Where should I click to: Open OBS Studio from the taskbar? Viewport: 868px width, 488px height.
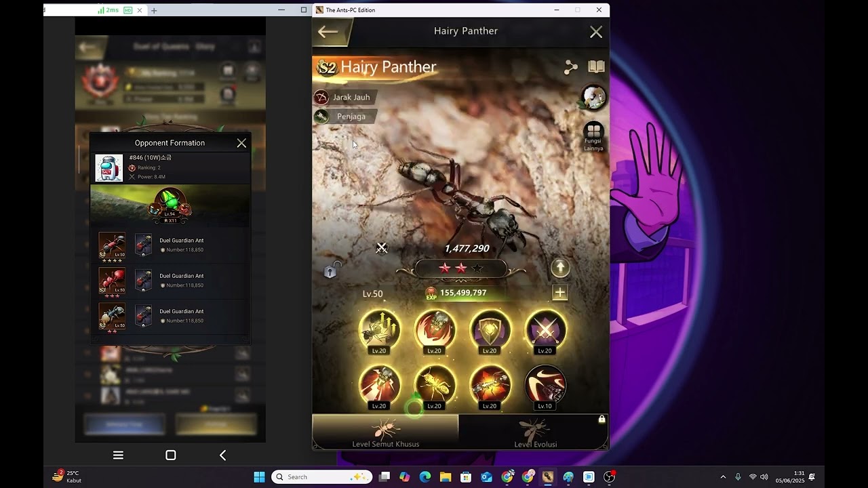point(610,477)
